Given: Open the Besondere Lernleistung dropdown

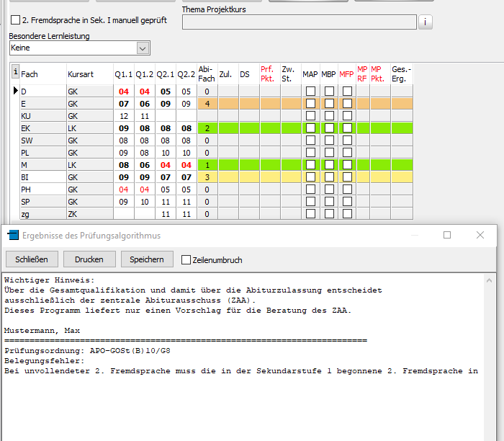Looking at the screenshot, I should 143,48.
